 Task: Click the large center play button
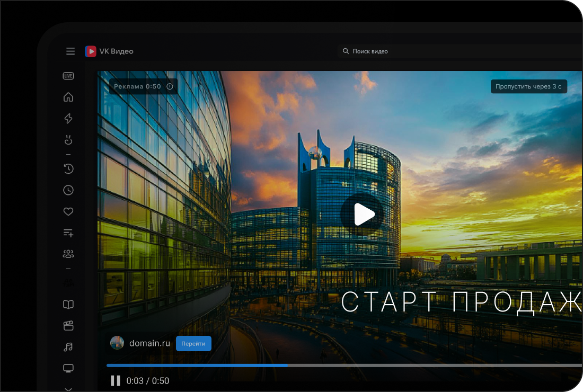click(x=363, y=214)
